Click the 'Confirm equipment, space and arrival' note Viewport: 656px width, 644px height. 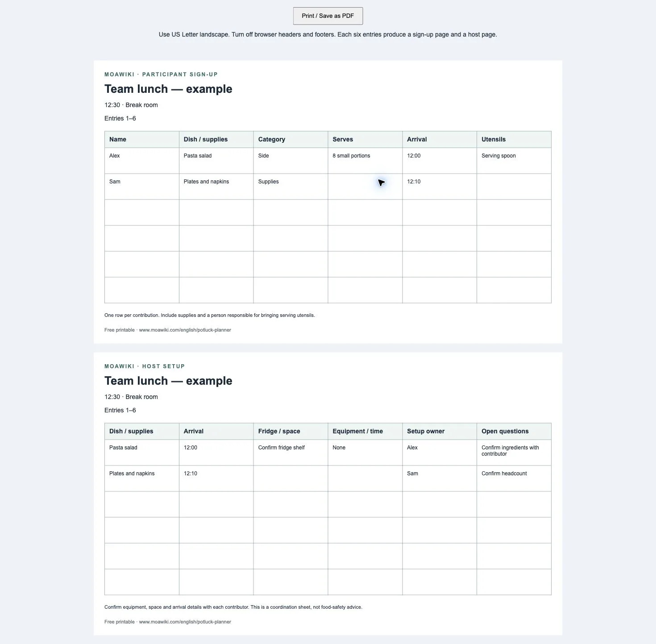coord(233,607)
